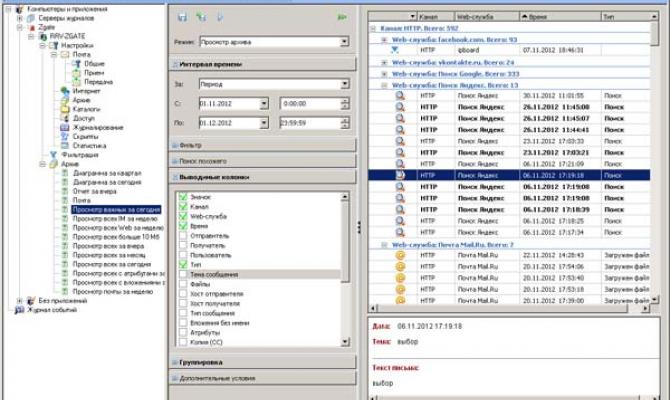This screenshot has height=400, width=670.
Task: Click the Без приложений icon in the tree
Action: point(31,301)
